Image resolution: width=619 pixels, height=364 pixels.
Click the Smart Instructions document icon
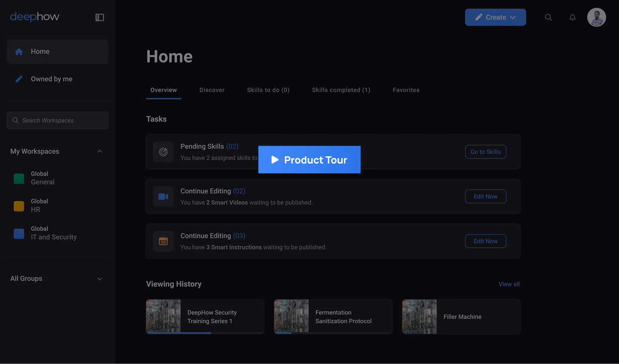pyautogui.click(x=163, y=241)
